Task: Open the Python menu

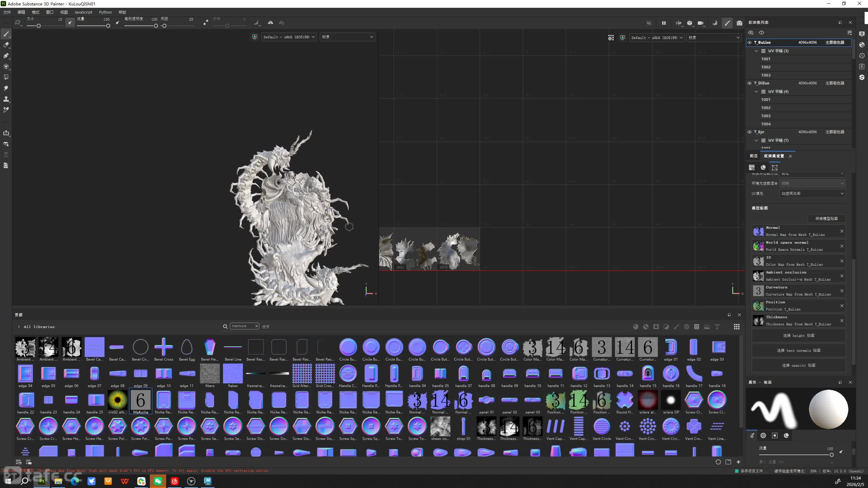Action: click(x=105, y=12)
